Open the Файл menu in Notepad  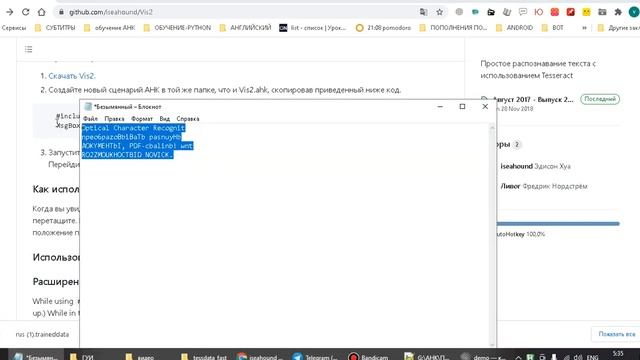point(90,119)
